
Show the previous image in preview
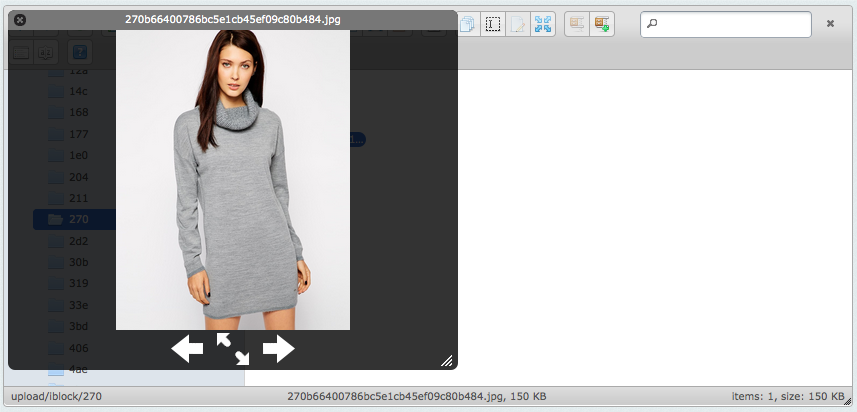pyautogui.click(x=187, y=349)
